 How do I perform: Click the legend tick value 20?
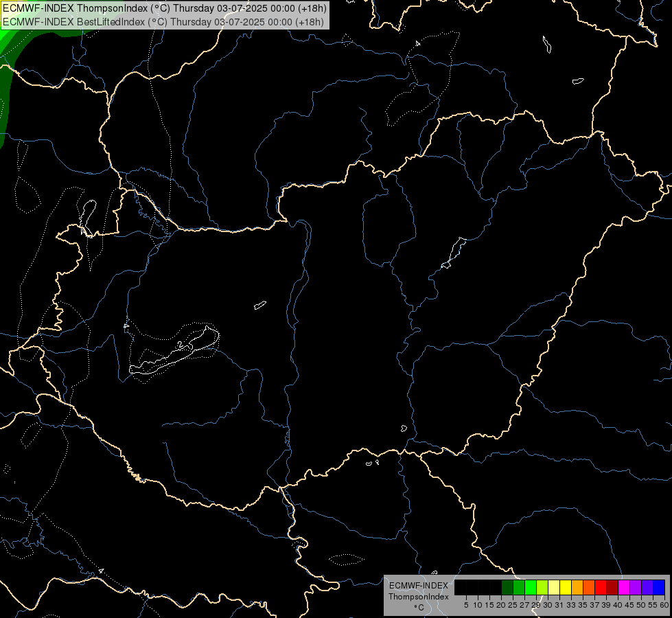point(502,605)
